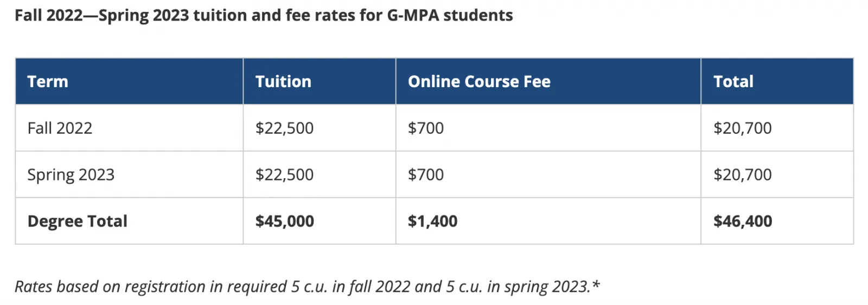Image resolution: width=868 pixels, height=305 pixels.
Task: Select the Fall 2022 tuition amount cell
Action: pyautogui.click(x=284, y=128)
